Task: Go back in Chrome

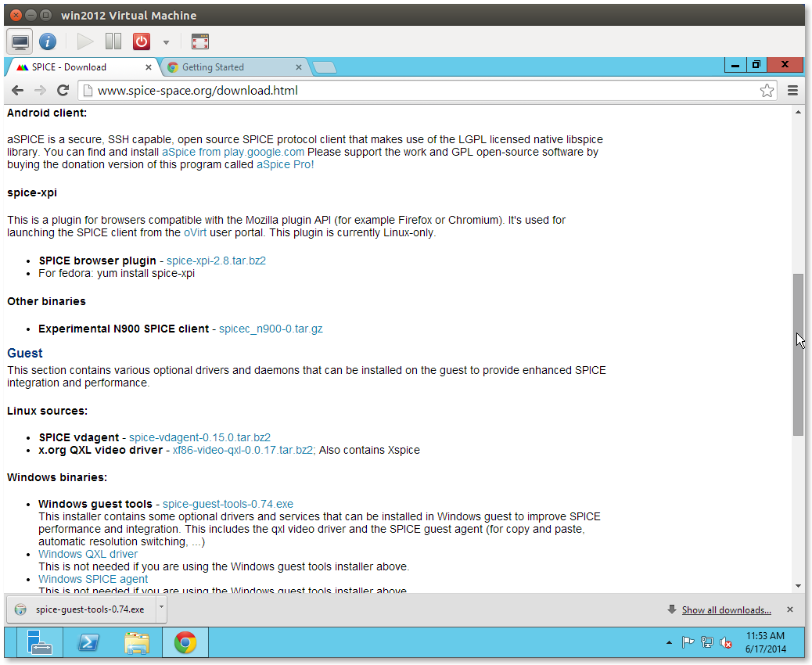Action: point(18,91)
